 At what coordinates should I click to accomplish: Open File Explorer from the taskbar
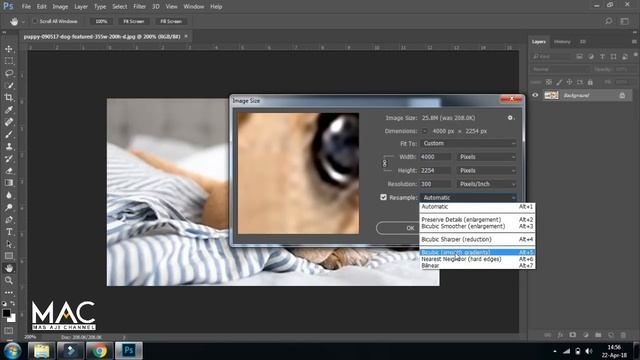tap(42, 351)
